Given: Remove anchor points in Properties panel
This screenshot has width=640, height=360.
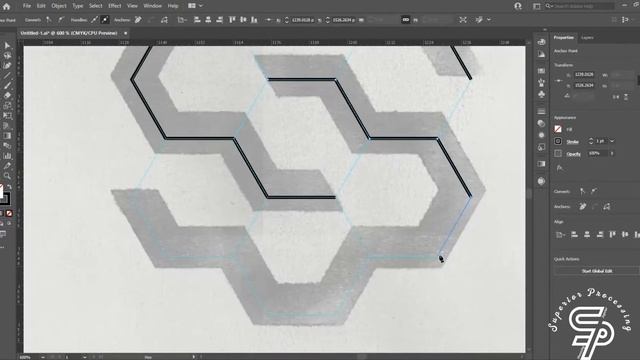Looking at the screenshot, I should [582, 207].
